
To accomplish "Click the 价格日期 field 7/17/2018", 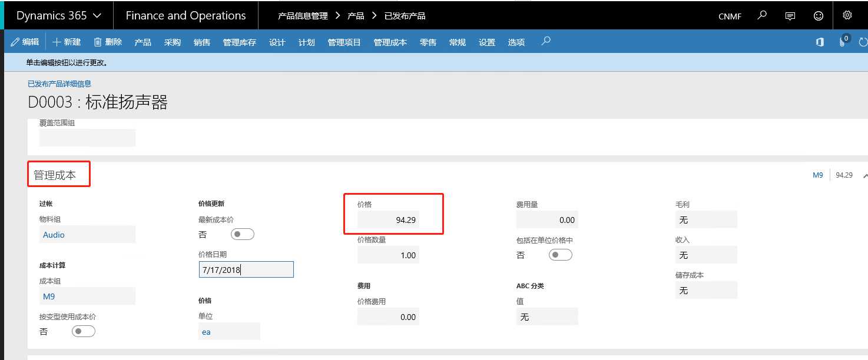I will click(246, 269).
